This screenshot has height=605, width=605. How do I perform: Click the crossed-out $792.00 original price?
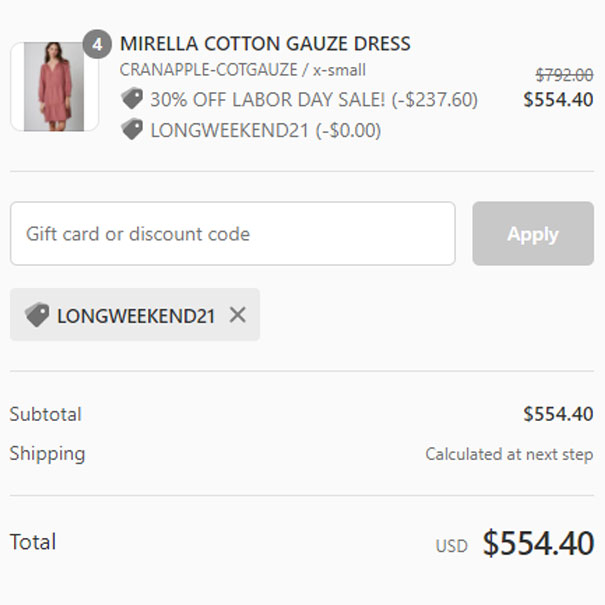pyautogui.click(x=564, y=75)
